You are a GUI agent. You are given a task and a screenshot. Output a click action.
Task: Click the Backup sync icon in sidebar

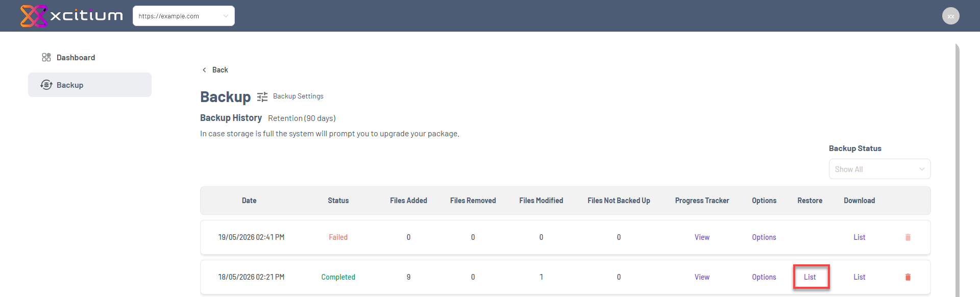[x=46, y=85]
